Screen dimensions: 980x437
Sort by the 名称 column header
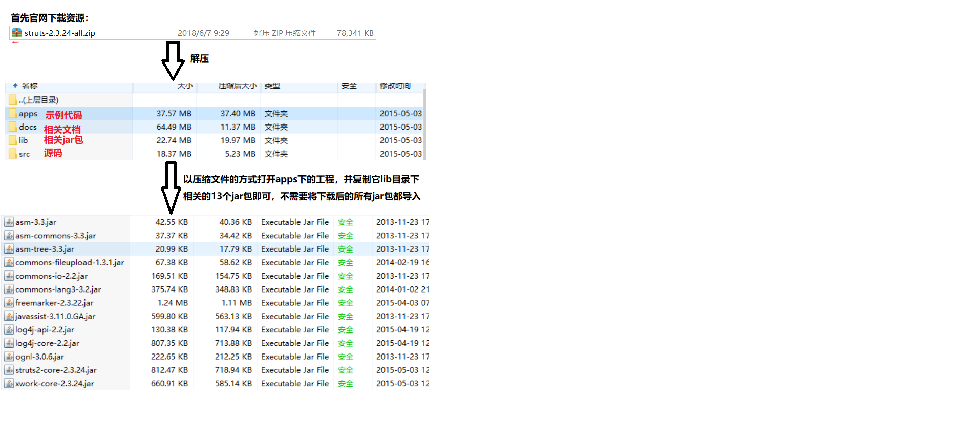(x=30, y=86)
